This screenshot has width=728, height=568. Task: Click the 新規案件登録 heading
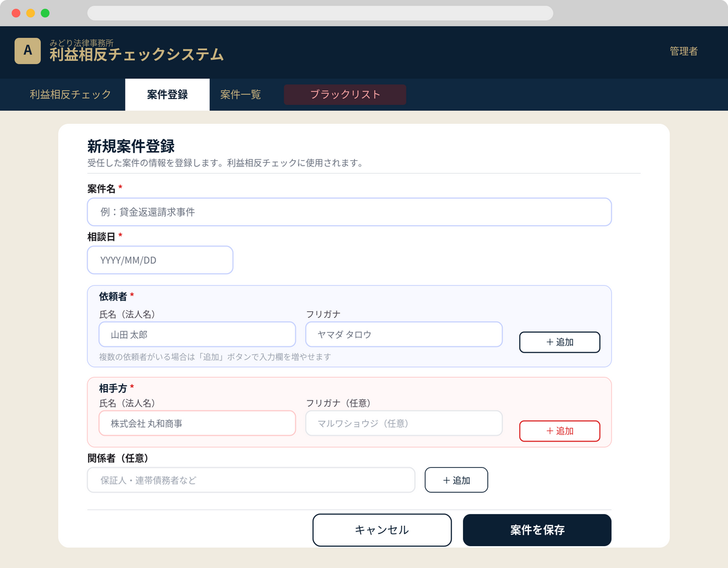(131, 146)
